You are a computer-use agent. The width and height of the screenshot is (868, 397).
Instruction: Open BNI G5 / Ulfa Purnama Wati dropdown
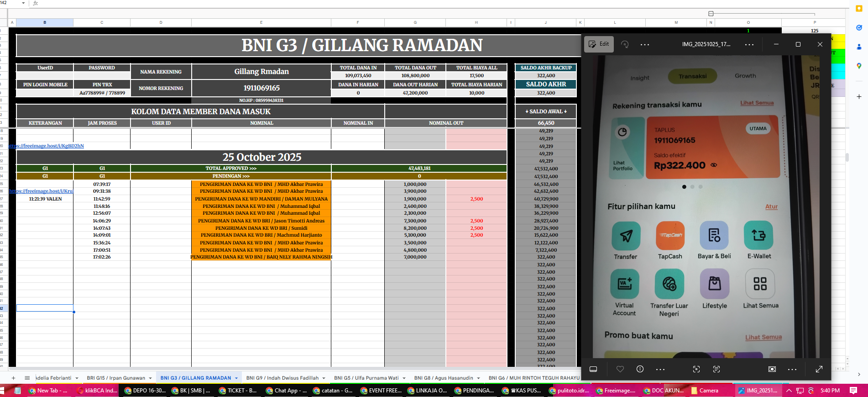tap(404, 378)
